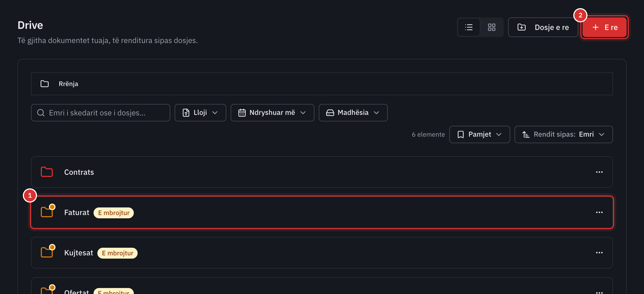This screenshot has width=644, height=294.
Task: Click the E mbrojtur badge on Faturat
Action: (x=114, y=213)
